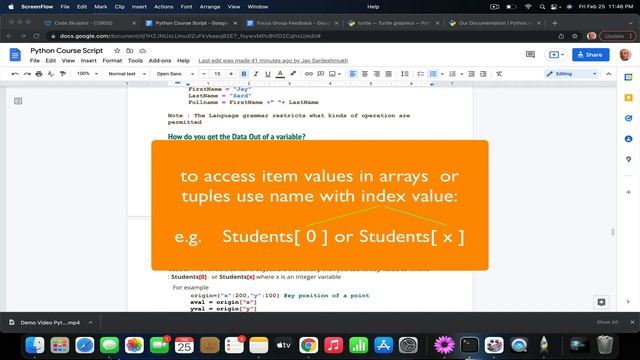Open Google Keep in the side panel
Viewport: 640px width, 360px height.
point(628,98)
